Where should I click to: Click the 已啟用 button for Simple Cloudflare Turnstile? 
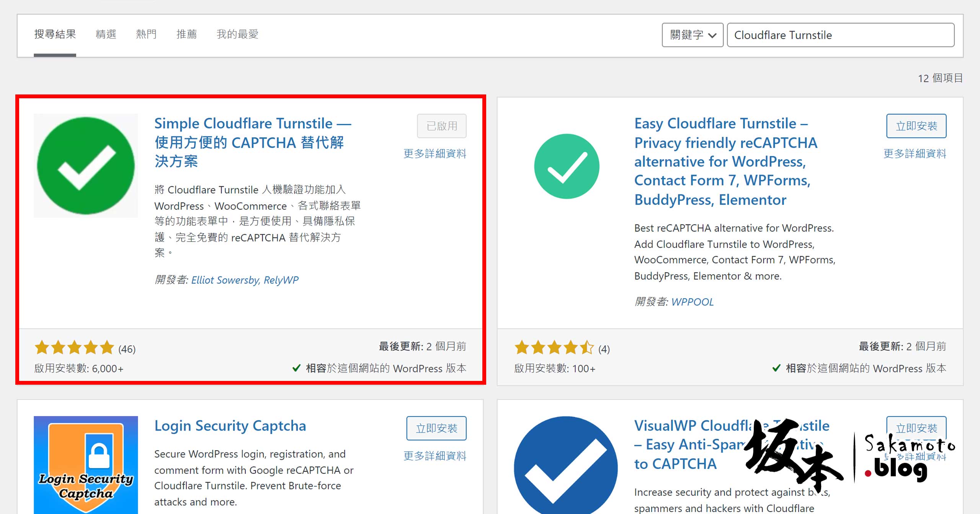click(442, 126)
